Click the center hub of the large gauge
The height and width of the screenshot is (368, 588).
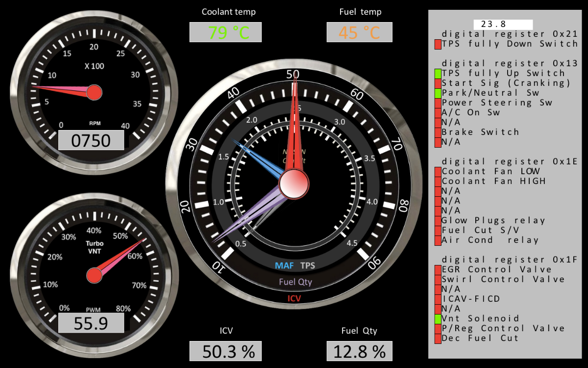[294, 184]
